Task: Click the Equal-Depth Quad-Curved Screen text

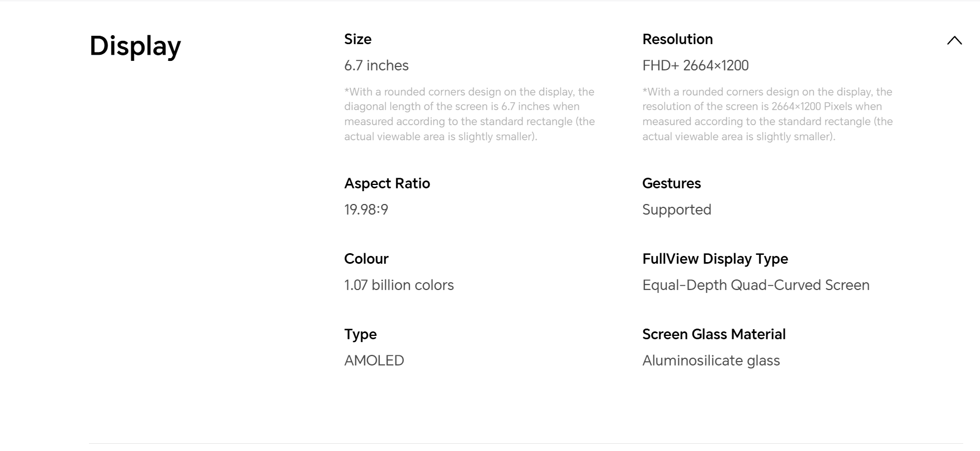Action: 756,285
